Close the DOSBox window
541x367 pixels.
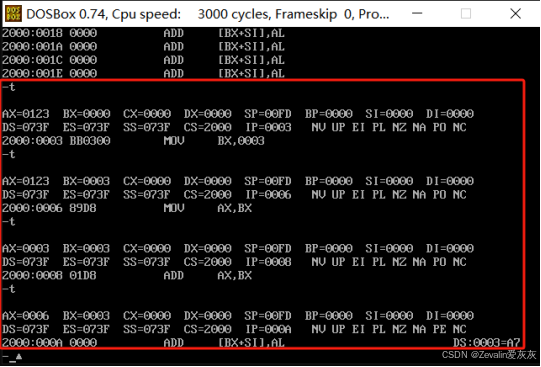tap(515, 13)
